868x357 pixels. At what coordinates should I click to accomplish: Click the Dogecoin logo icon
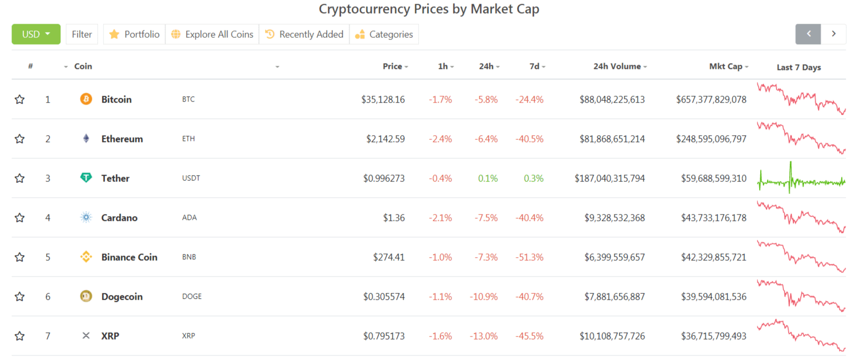[86, 296]
